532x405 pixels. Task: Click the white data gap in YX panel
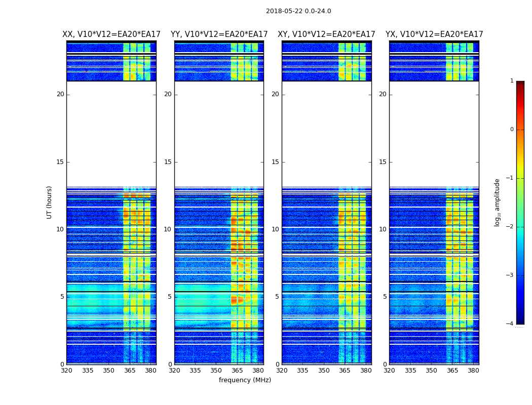coord(434,134)
